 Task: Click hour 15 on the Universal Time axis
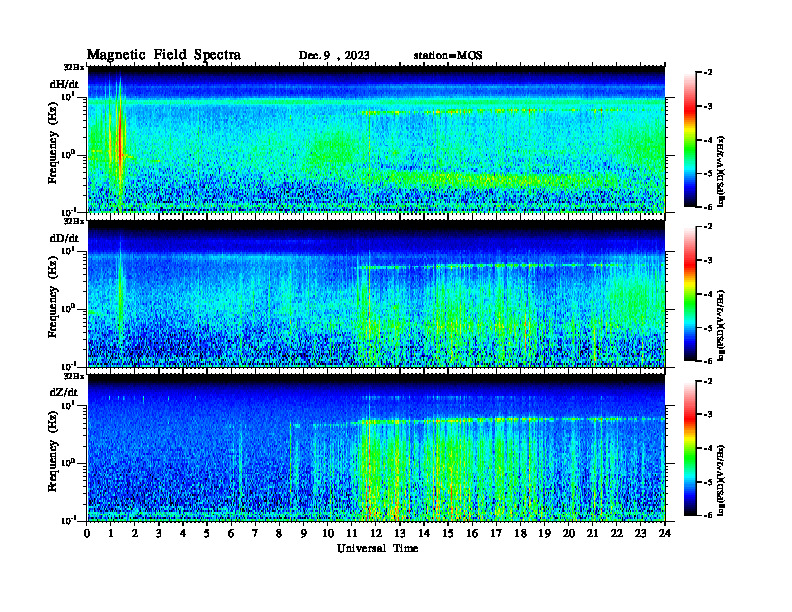448,533
